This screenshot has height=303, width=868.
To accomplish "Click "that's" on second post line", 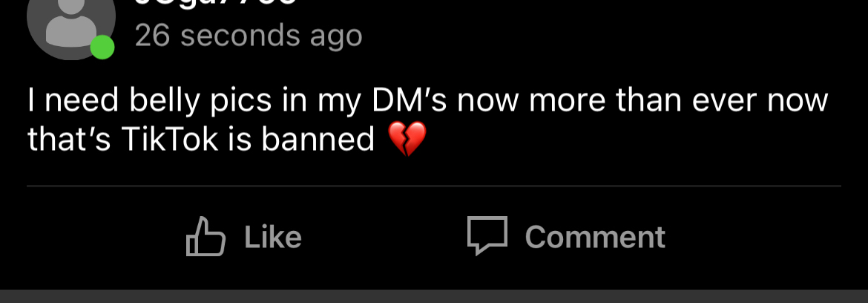I will 69,140.
